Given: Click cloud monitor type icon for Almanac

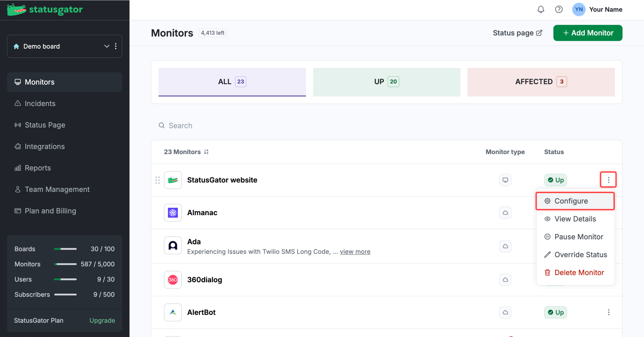Looking at the screenshot, I should point(505,213).
